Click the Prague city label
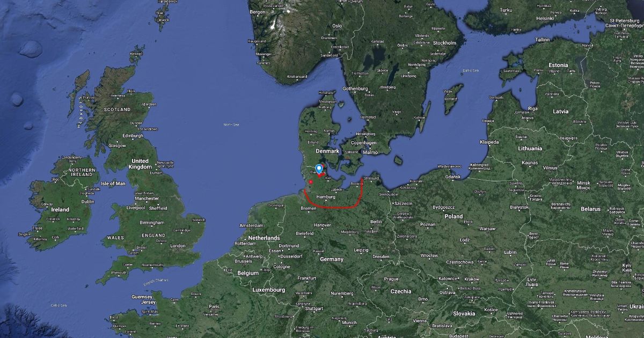The image size is (644, 338). point(391,279)
